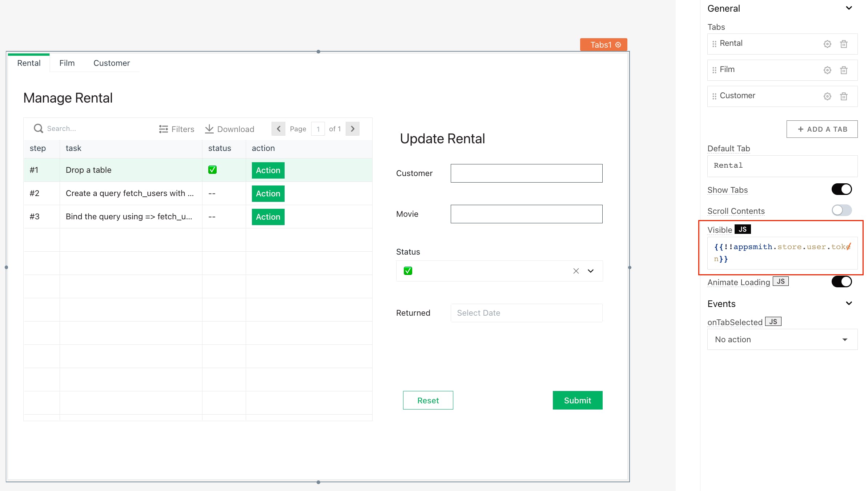Collapse the General section

tap(849, 8)
